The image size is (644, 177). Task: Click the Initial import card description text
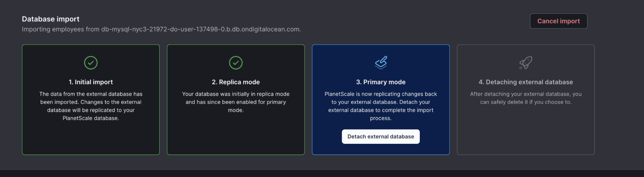click(91, 106)
